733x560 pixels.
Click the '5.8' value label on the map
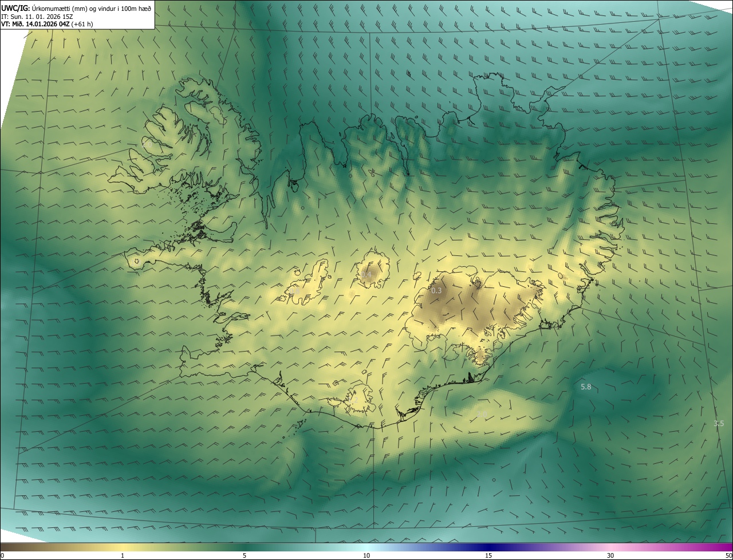click(x=586, y=387)
